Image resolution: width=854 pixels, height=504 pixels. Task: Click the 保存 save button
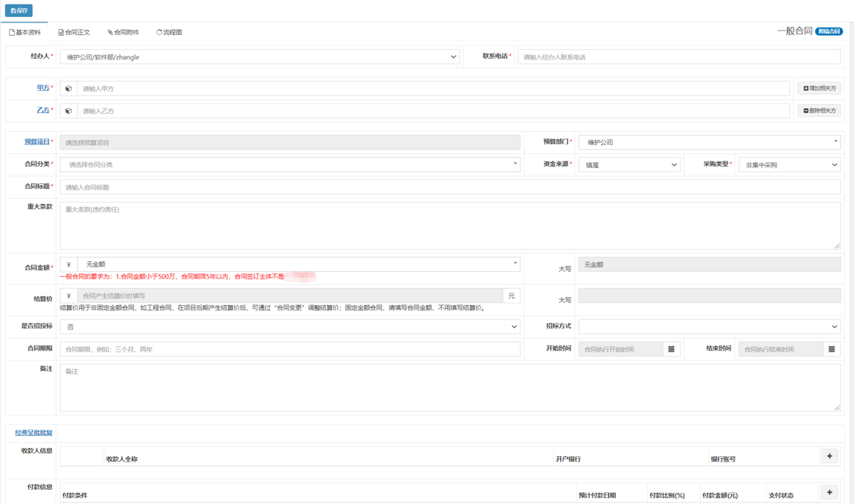coord(19,10)
